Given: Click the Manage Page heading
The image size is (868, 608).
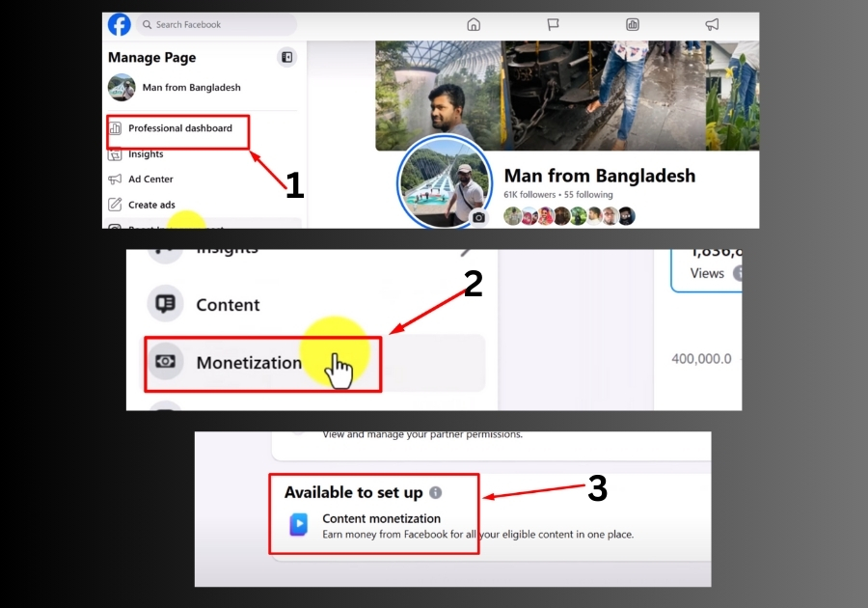Looking at the screenshot, I should (x=151, y=58).
